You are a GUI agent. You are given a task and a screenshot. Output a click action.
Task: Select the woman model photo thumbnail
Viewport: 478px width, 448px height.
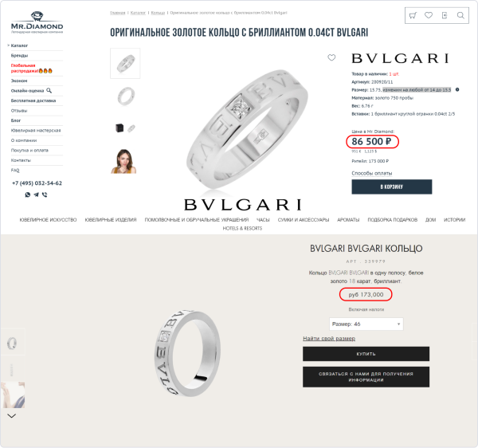[123, 161]
